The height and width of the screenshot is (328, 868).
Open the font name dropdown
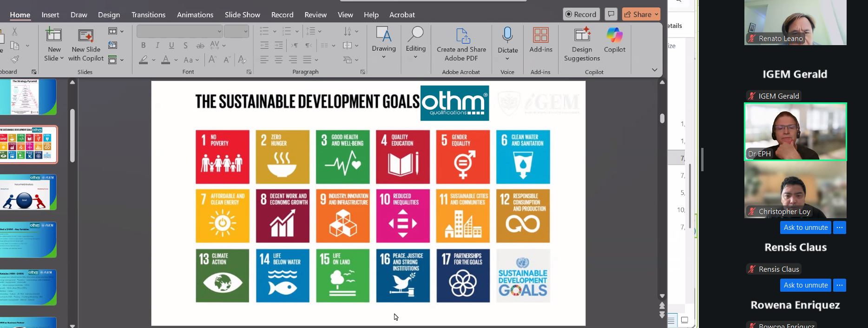(219, 32)
